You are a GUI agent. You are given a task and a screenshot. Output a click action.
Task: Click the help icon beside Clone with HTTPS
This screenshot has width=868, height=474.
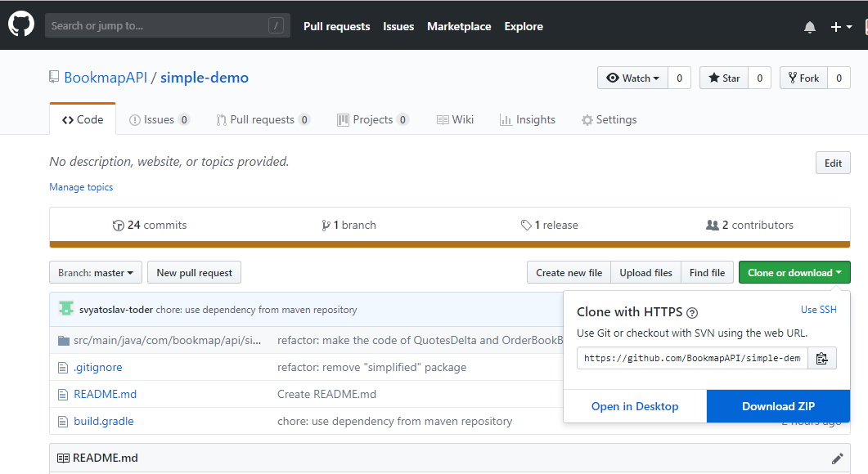[692, 312]
